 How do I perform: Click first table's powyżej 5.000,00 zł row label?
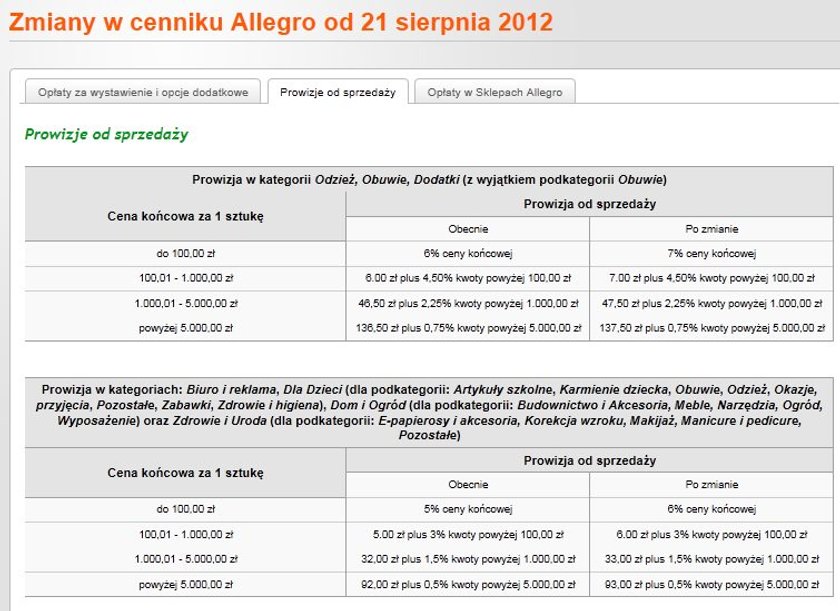185,328
